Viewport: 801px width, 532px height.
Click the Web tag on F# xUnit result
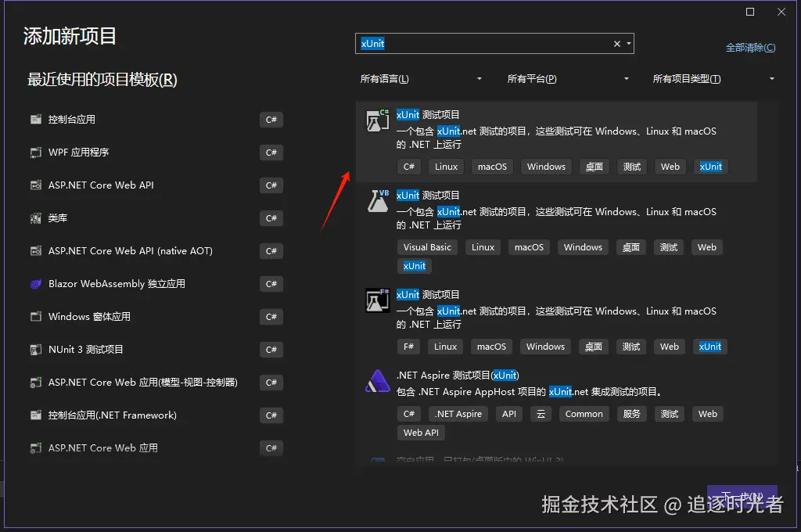[x=670, y=347]
